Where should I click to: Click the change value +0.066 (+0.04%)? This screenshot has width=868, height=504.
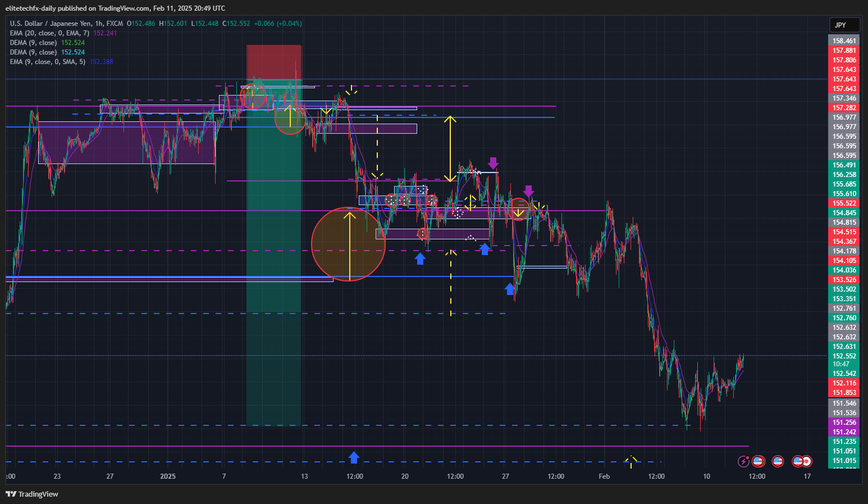[x=278, y=24]
